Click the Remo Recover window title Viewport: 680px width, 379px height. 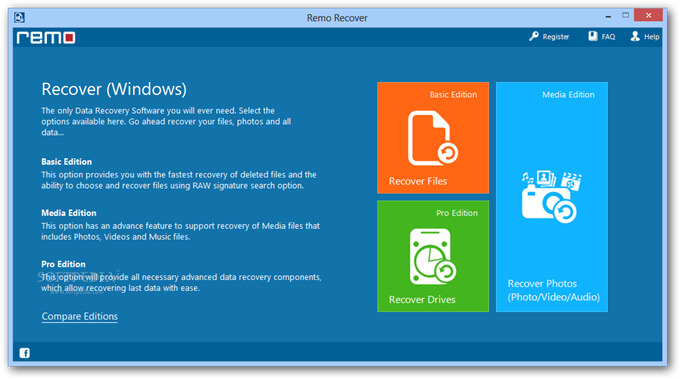tap(337, 18)
